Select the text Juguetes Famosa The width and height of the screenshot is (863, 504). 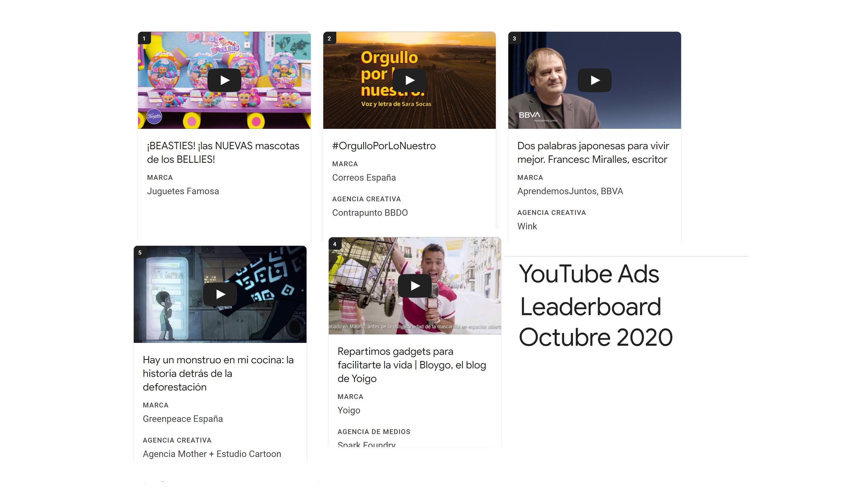click(183, 191)
